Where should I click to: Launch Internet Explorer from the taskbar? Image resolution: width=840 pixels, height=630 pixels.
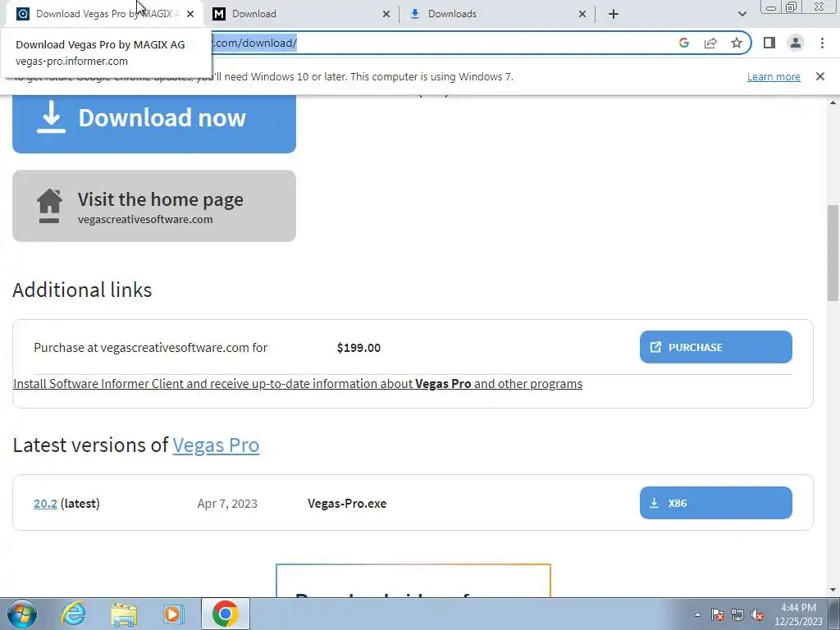[x=73, y=614]
